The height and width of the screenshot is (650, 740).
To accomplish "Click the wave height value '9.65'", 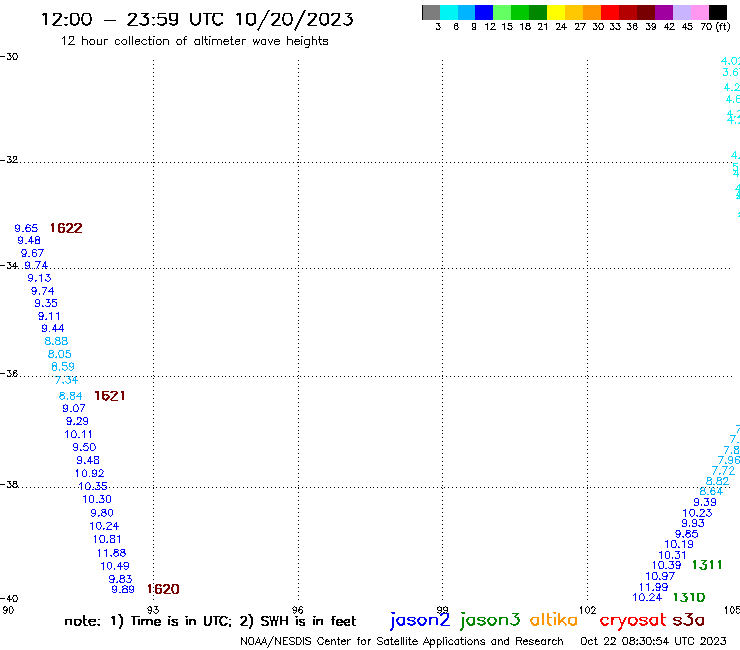I will pyautogui.click(x=26, y=228).
